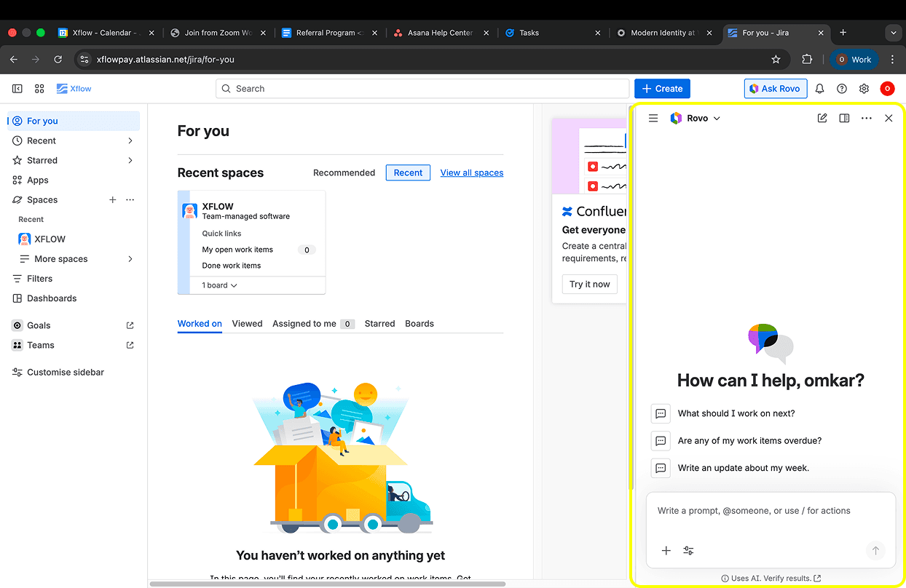Open Teams external link icon
The width and height of the screenshot is (906, 588).
click(130, 345)
